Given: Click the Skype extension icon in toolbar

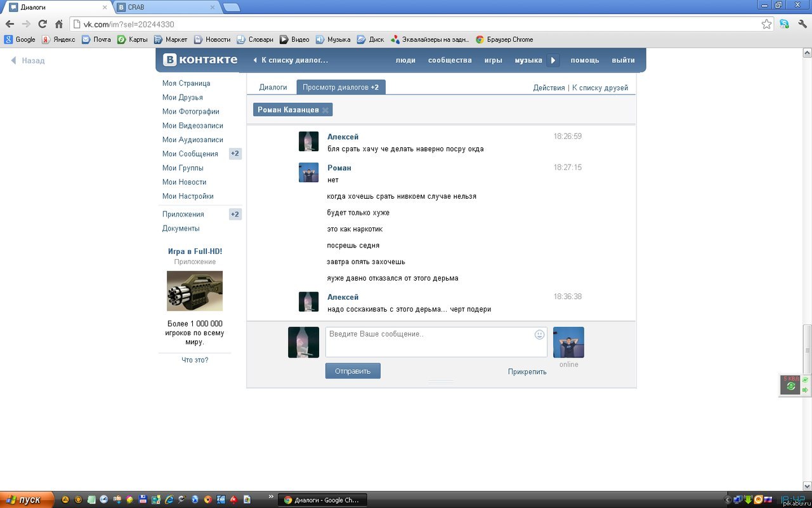Looking at the screenshot, I should [x=785, y=24].
